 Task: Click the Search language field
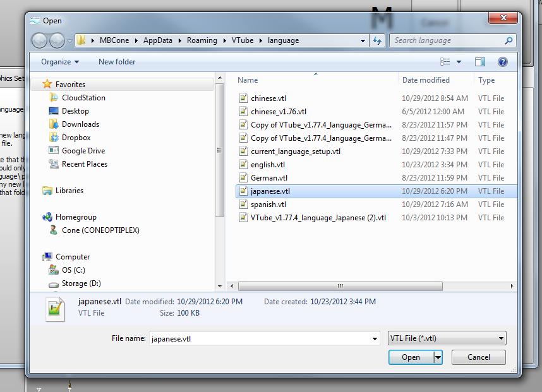pyautogui.click(x=447, y=40)
